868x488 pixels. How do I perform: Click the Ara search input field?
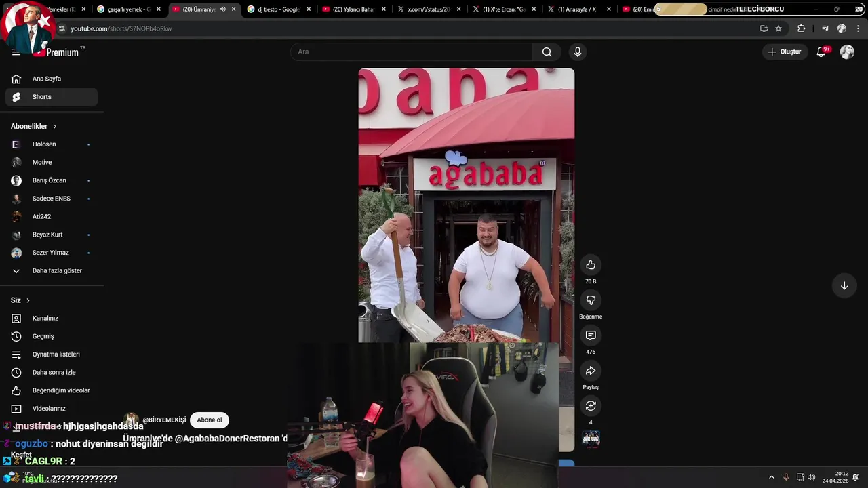click(412, 52)
